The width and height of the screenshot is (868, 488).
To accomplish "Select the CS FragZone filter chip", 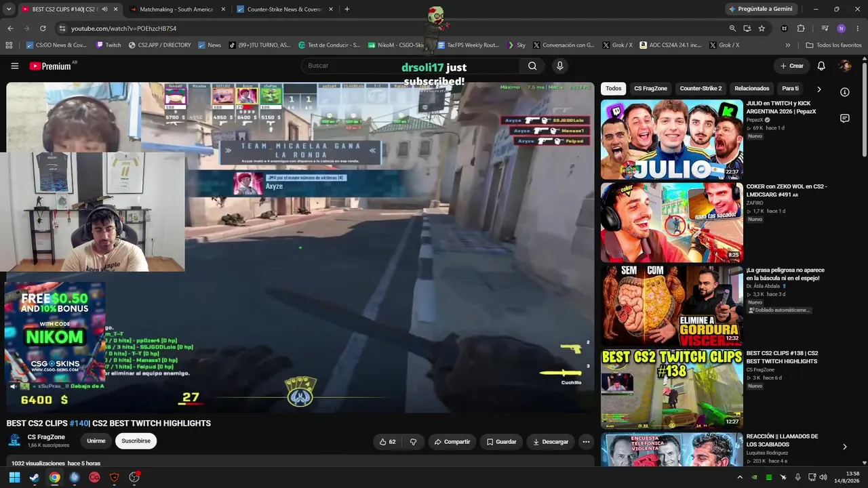I will click(651, 89).
